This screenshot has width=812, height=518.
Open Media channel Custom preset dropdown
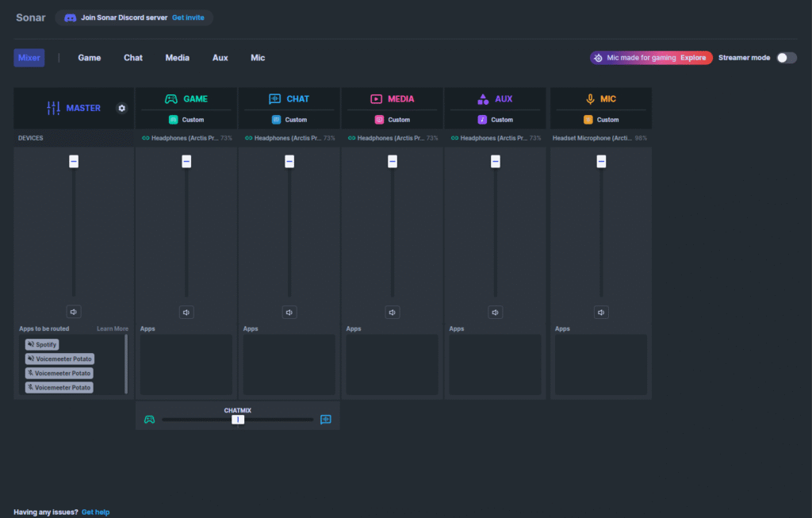(393, 120)
